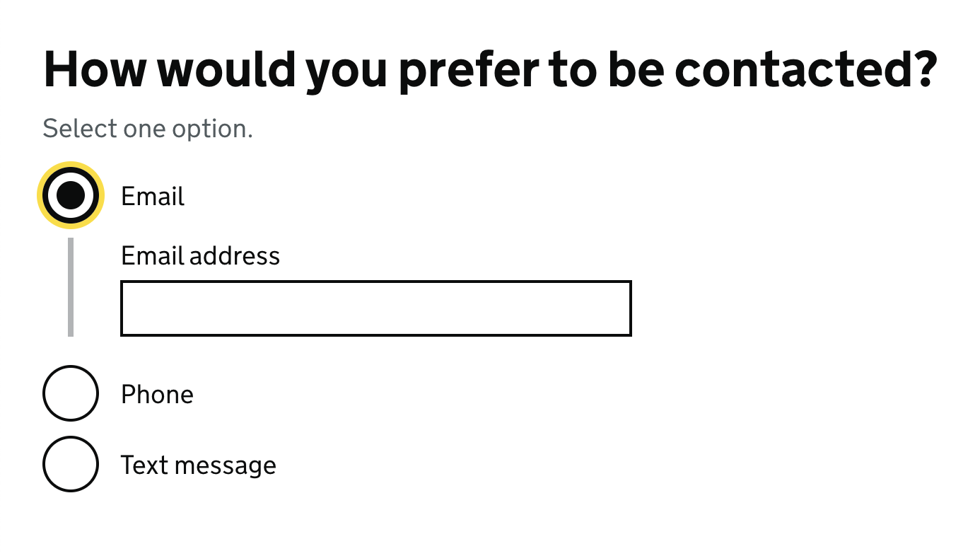Click the black dot inside Email radio
The height and width of the screenshot is (556, 980).
coord(71,195)
